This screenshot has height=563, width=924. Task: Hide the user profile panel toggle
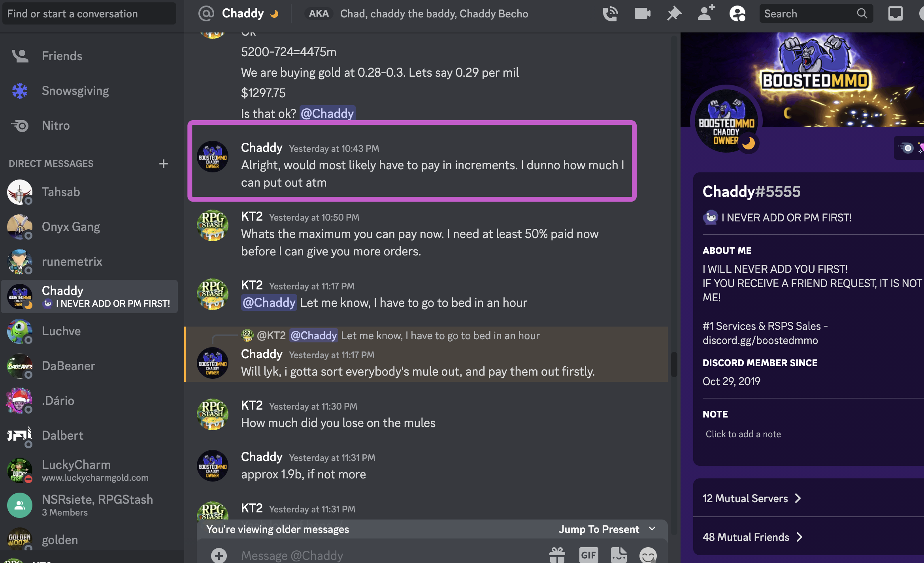click(x=737, y=14)
